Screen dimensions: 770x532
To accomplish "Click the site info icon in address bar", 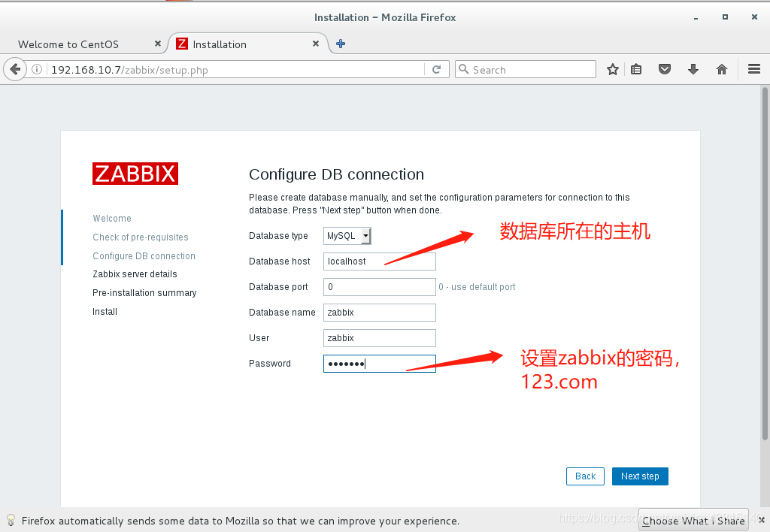I will [37, 68].
